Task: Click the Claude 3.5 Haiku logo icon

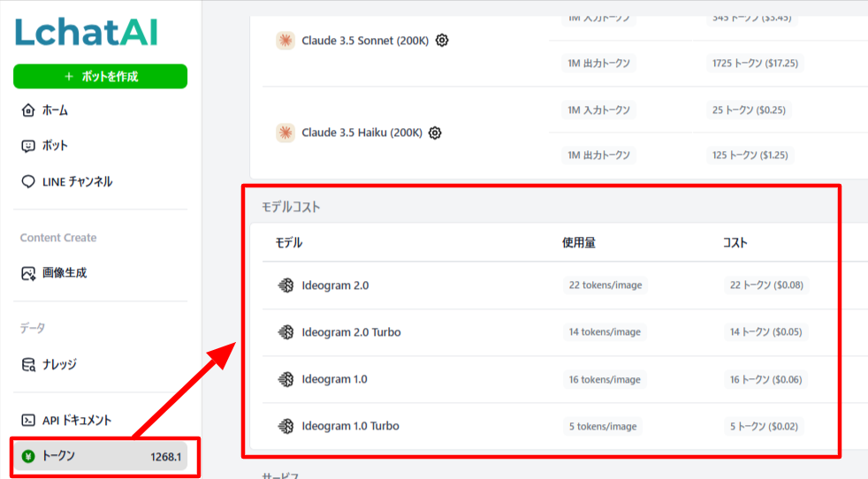Action: pos(285,133)
